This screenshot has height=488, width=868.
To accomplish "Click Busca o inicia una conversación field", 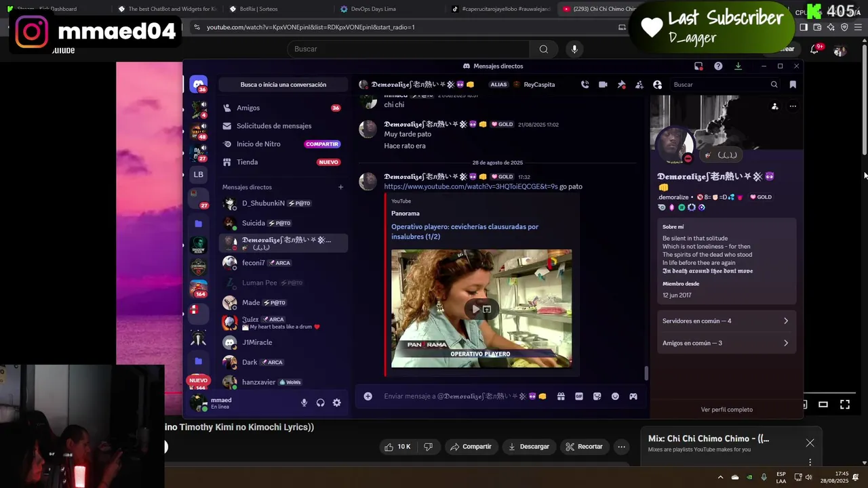I will tap(283, 85).
